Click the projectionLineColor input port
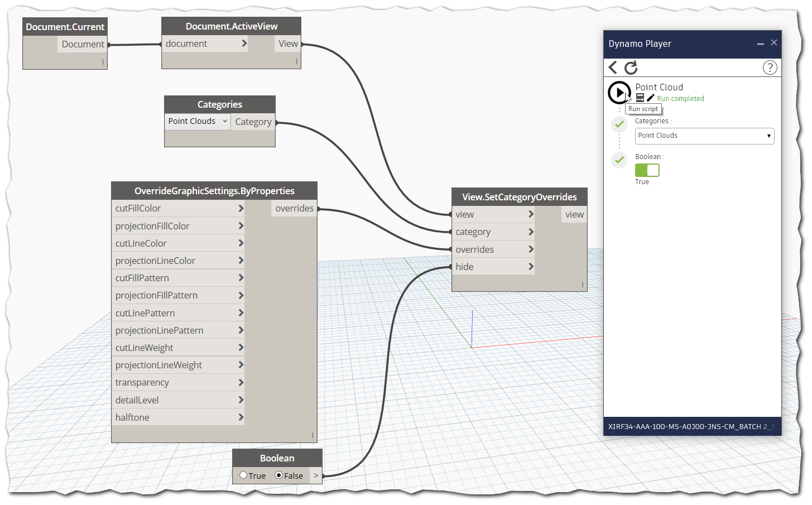 pos(179,261)
